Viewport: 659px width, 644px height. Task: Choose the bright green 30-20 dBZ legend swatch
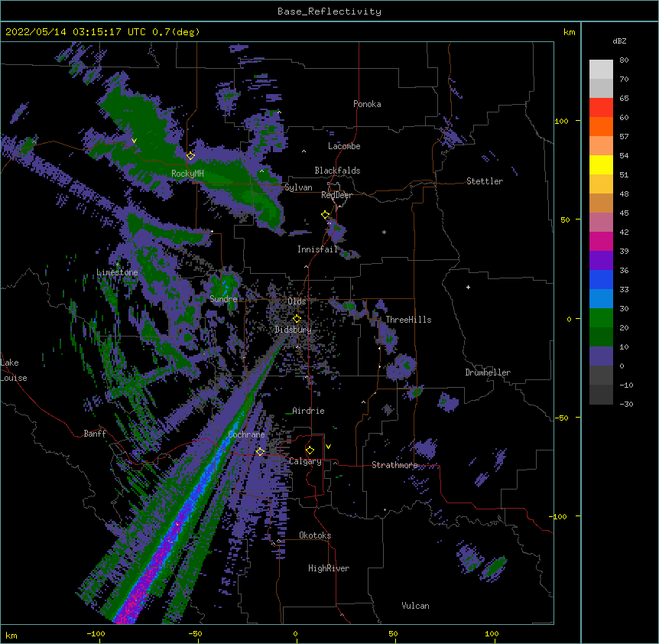point(601,318)
